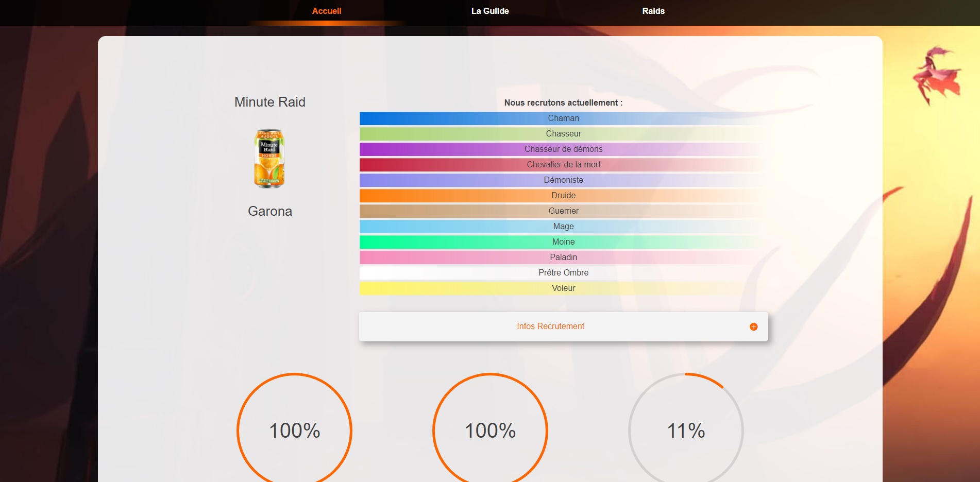Click the Minute Raid can logo
980x482 pixels.
point(269,159)
